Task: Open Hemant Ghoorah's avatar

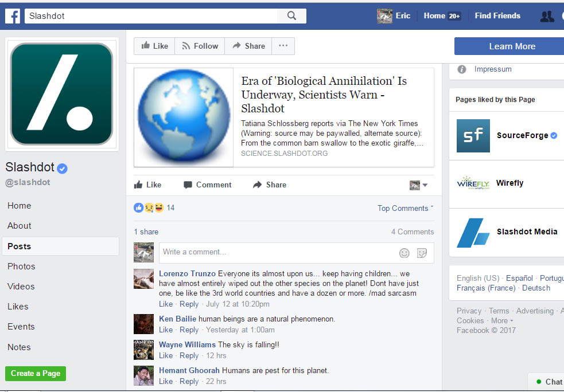Action: [143, 376]
